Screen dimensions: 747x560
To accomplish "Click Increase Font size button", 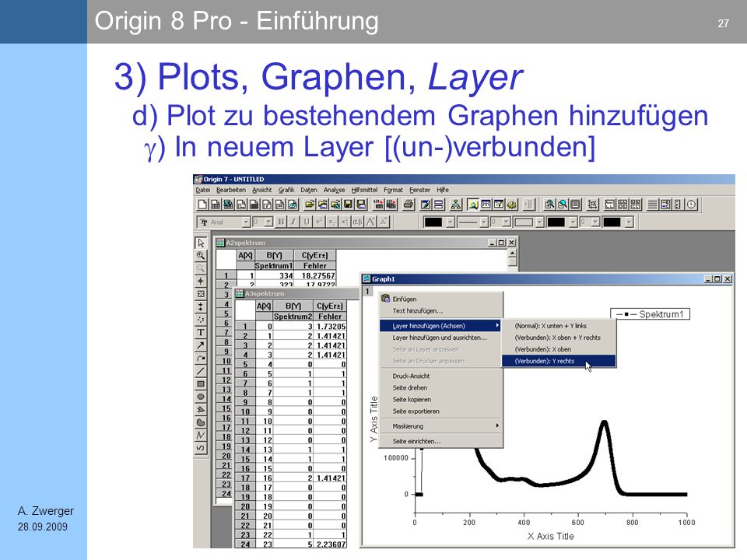I will tap(370, 222).
